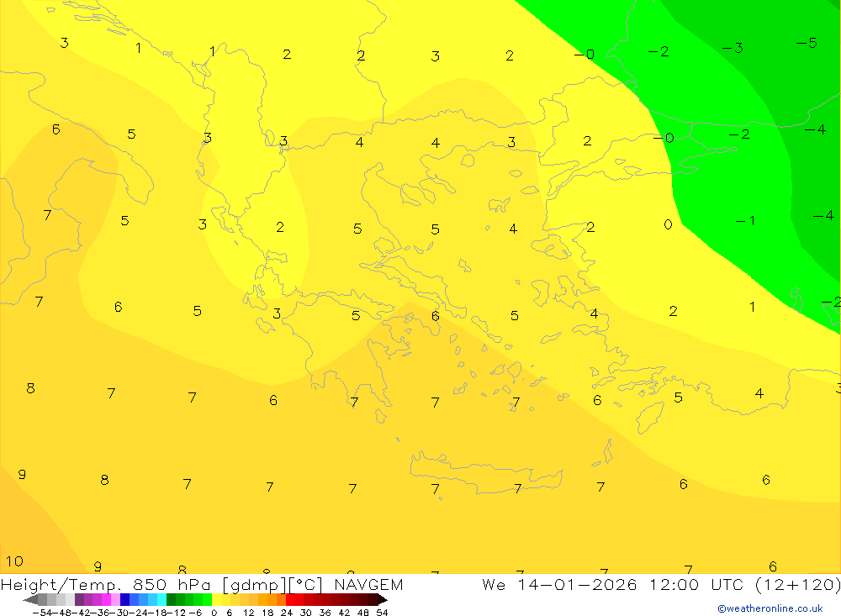Click the "54" label ending the color scale
841x616 pixels.
click(x=382, y=613)
